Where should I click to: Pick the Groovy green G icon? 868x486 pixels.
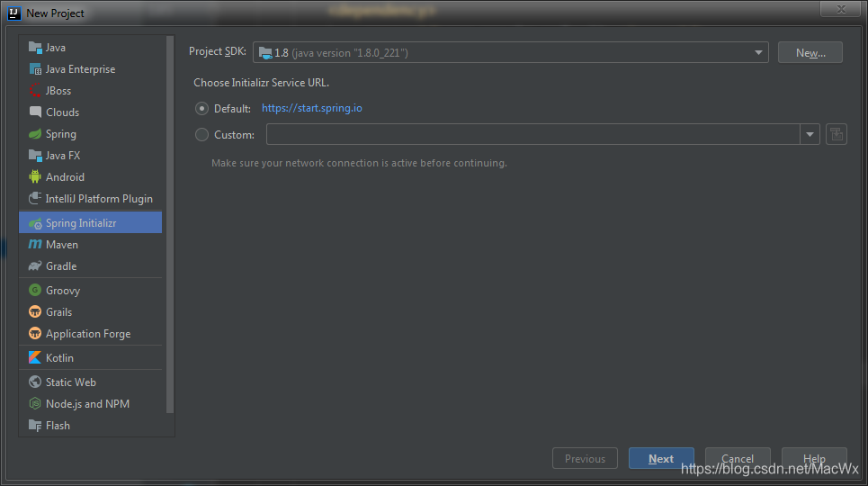point(35,291)
